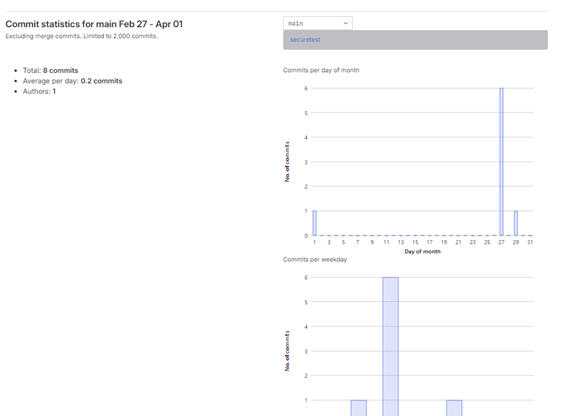Click the day 27 bar in monthly chart
Image resolution: width=567 pixels, height=416 pixels.
(x=501, y=162)
